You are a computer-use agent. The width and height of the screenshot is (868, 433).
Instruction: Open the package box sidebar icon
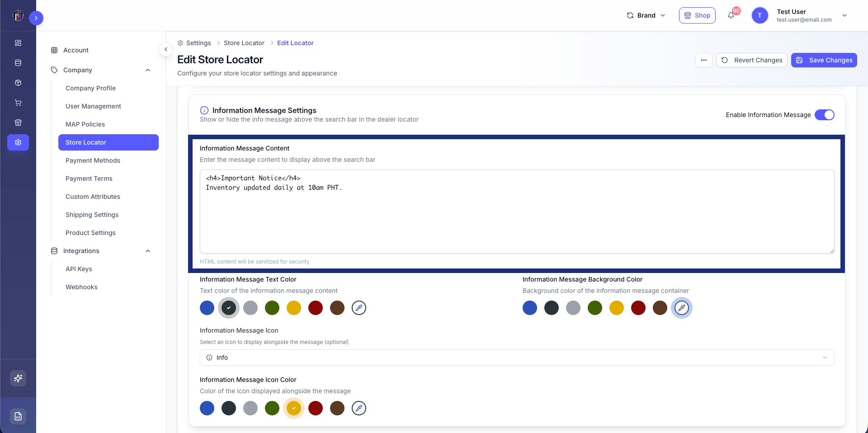(18, 83)
